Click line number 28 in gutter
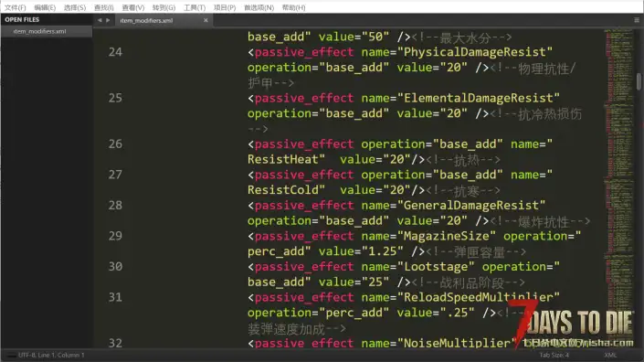644x362 pixels. pyautogui.click(x=115, y=206)
